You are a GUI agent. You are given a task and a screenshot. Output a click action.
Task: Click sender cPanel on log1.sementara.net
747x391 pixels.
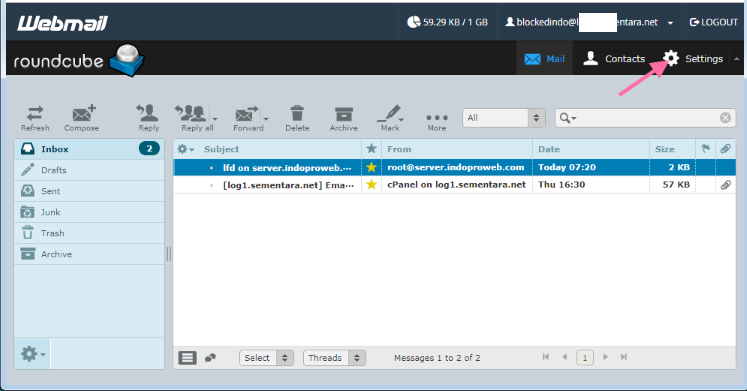point(456,184)
